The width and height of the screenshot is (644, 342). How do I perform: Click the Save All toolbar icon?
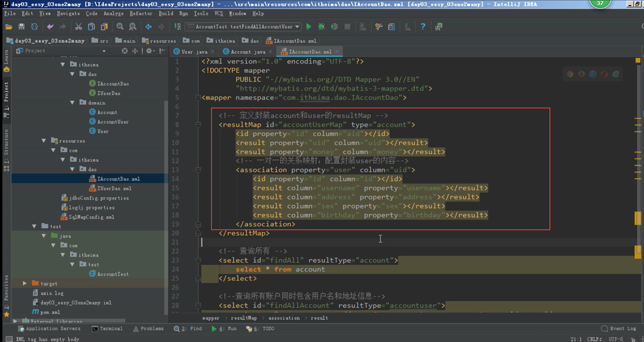coord(22,27)
